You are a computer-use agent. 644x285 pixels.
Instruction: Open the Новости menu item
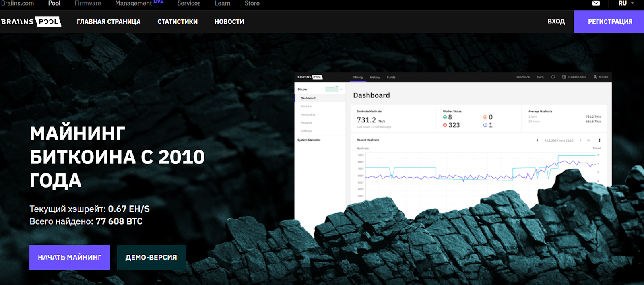pyautogui.click(x=229, y=21)
